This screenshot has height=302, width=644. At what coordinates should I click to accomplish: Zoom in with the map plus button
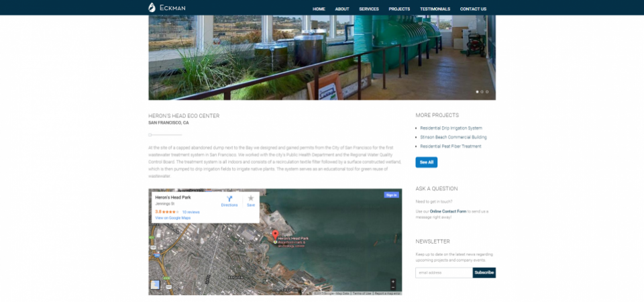coord(393,282)
